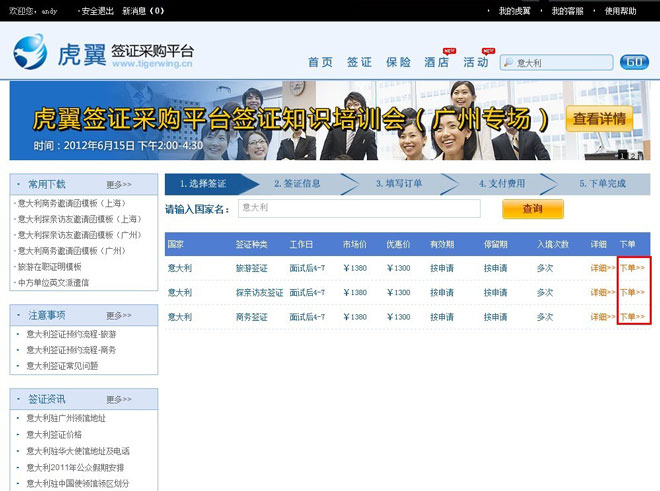The width and height of the screenshot is (660, 491).
Task: Open 我的客服 link in top bar
Action: point(567,11)
